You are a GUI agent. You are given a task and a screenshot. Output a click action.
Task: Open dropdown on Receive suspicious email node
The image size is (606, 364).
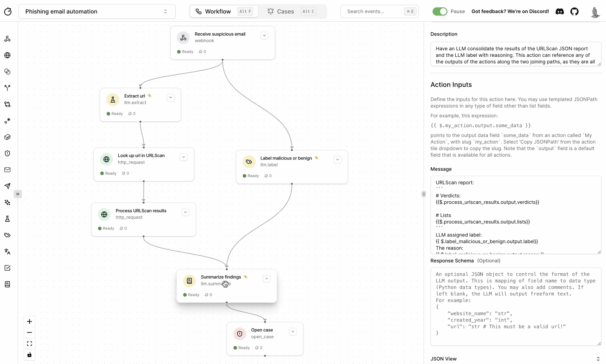tap(265, 36)
